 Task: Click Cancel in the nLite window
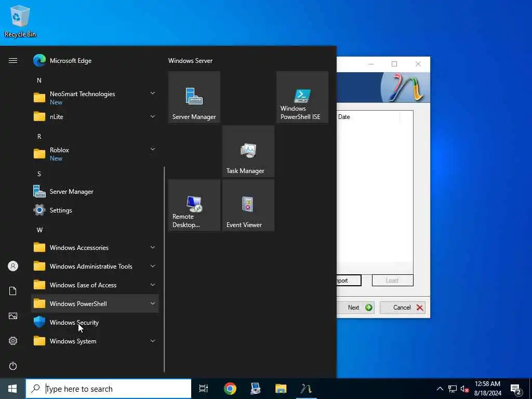point(403,308)
